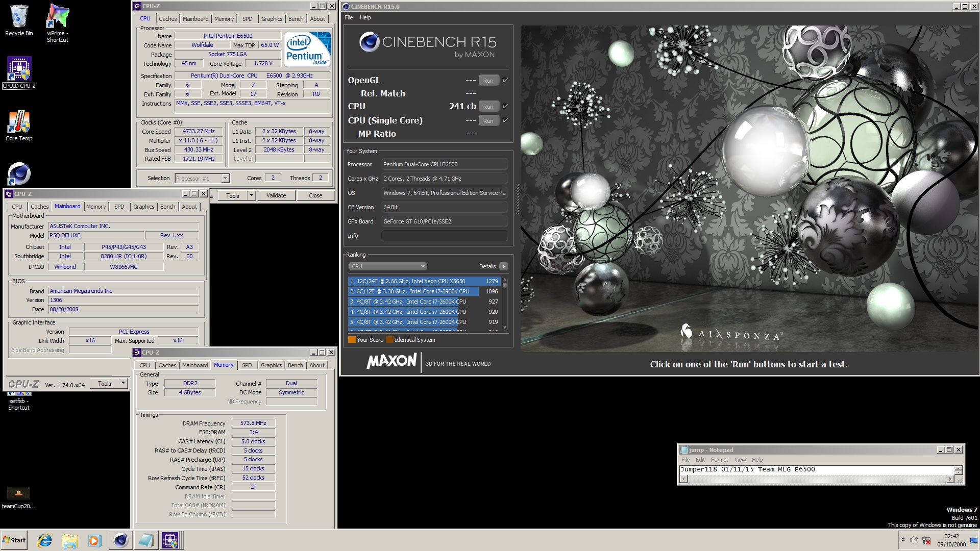Open Internet Explorer from the taskbar
This screenshot has width=980, height=551.
45,540
